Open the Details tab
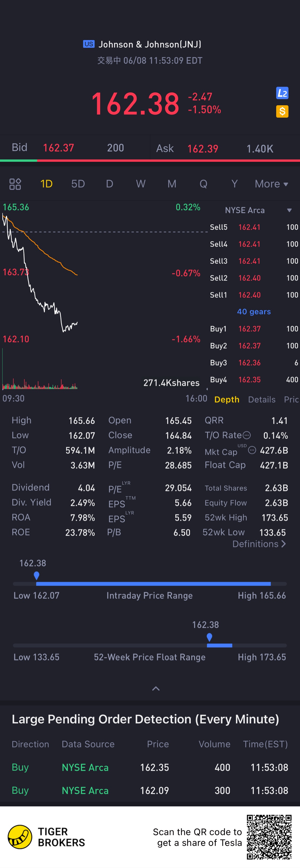This screenshot has width=300, height=868. (262, 399)
